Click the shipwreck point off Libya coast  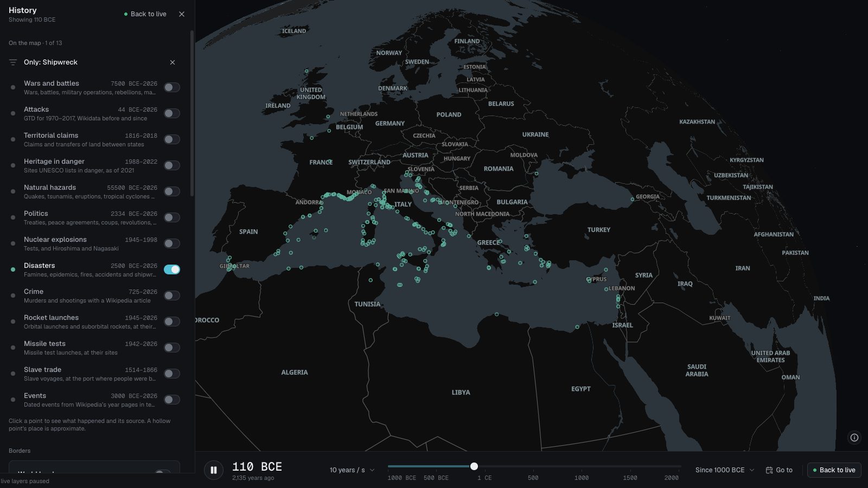point(496,314)
